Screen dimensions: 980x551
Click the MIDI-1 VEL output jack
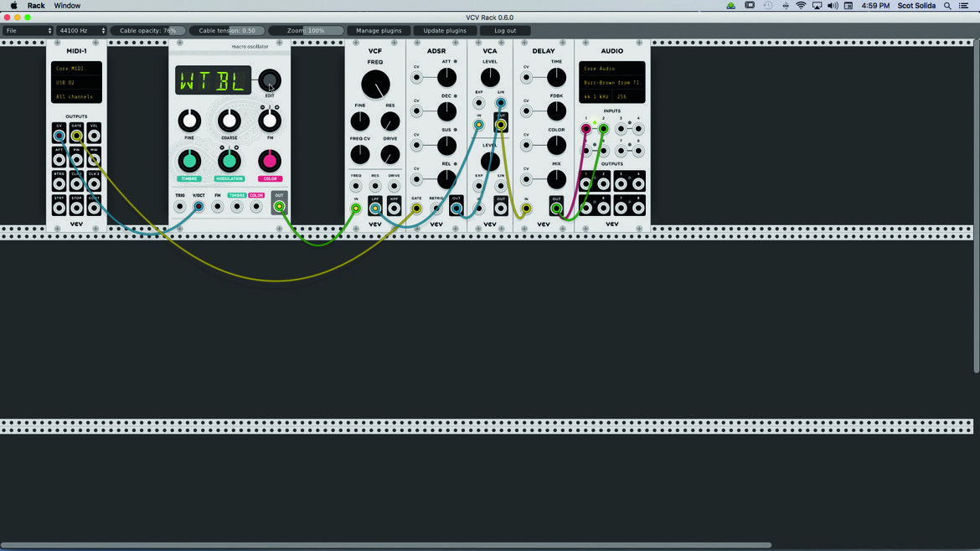[94, 136]
